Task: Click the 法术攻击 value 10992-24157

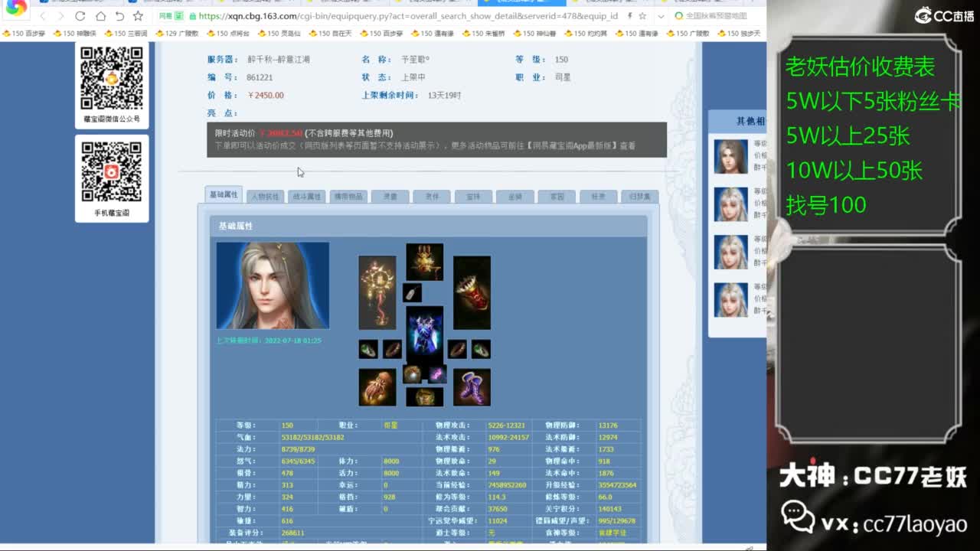Action: (508, 437)
